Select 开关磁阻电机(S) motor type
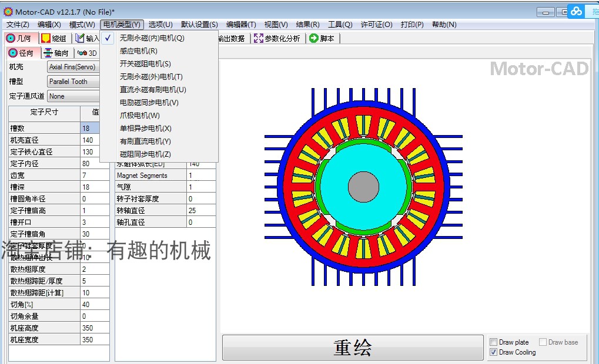 [x=159, y=64]
